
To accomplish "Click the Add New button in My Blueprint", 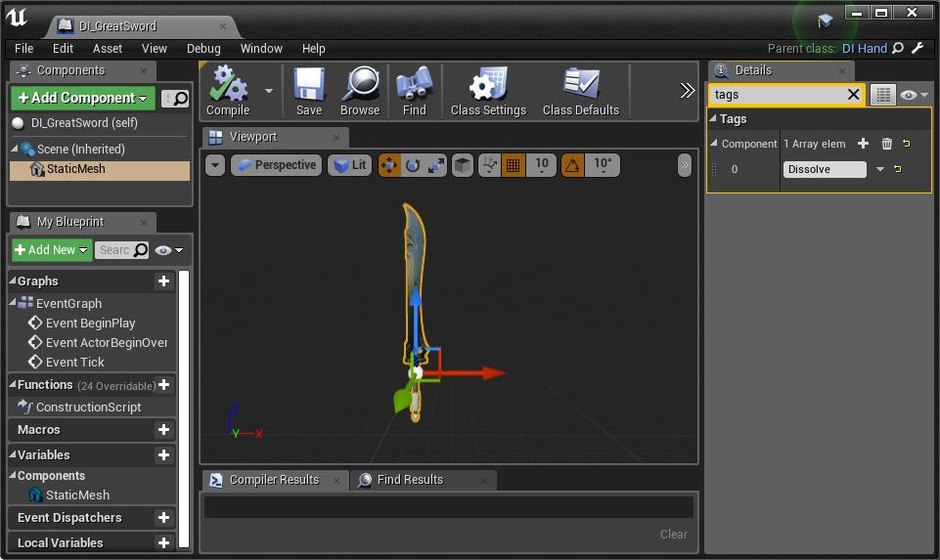I will (52, 250).
